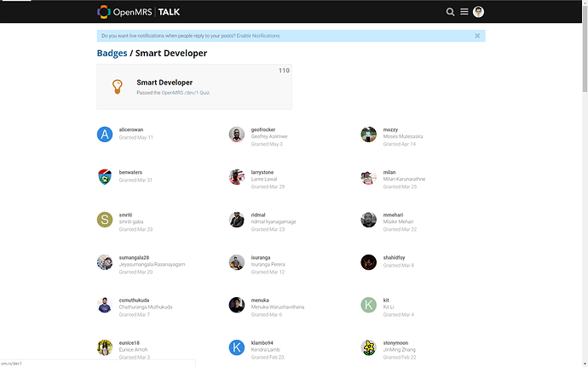588x367 pixels.
Task: Open the isuranga username link
Action: pos(261,258)
